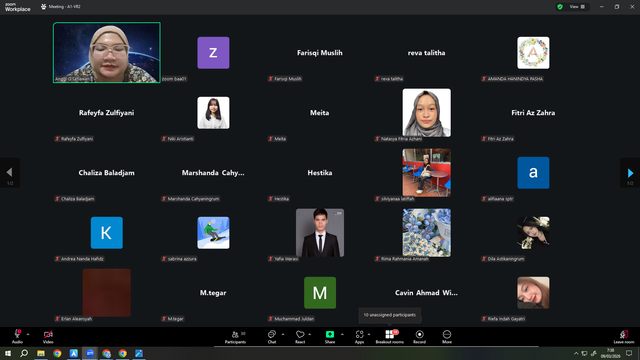Open the Participants panel
Screen dimensions: 640x360
coord(236,337)
